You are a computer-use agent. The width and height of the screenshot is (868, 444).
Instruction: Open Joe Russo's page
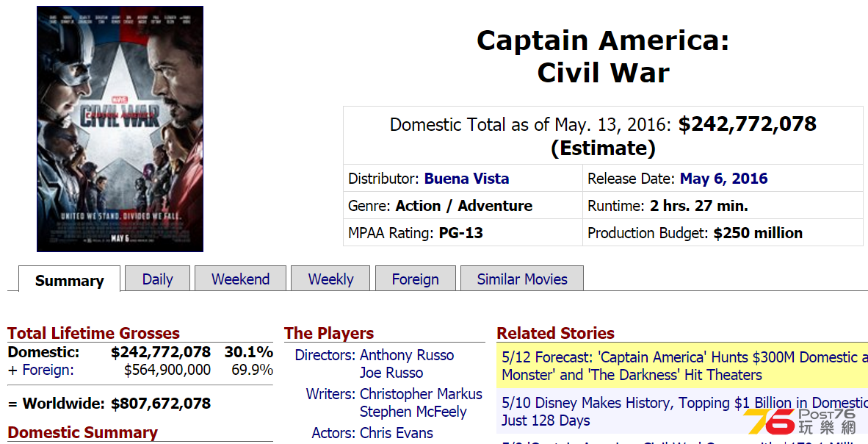click(x=391, y=373)
